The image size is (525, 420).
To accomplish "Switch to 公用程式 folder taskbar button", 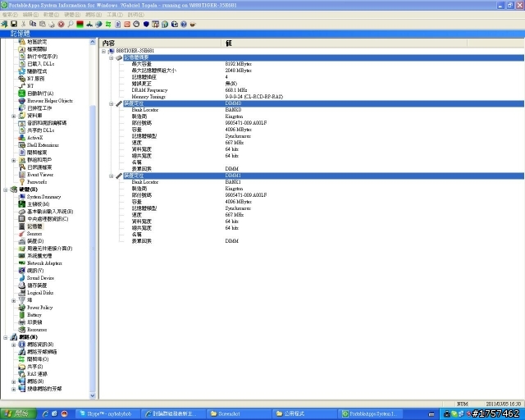I will click(x=304, y=413).
